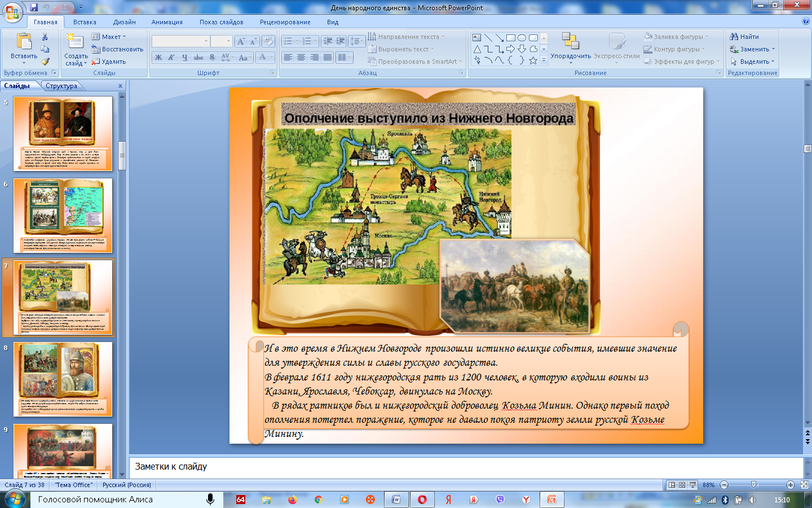Open the Макет layout dropdown
The image size is (812, 508).
click(109, 37)
